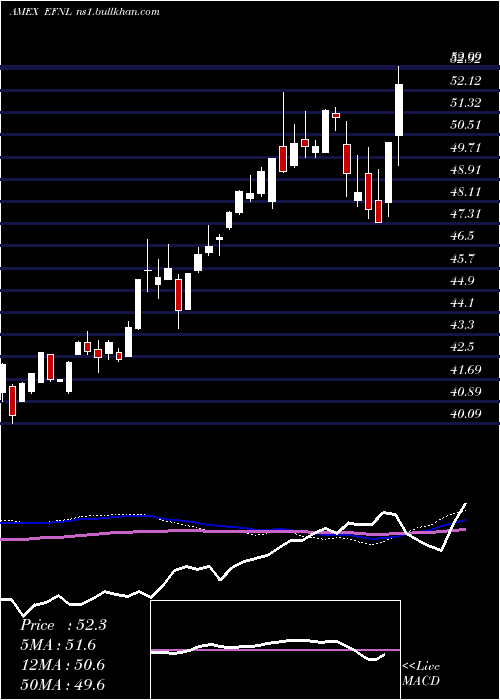Click the 50.51 price axis label
This screenshot has height=700, width=500.
tap(466, 125)
